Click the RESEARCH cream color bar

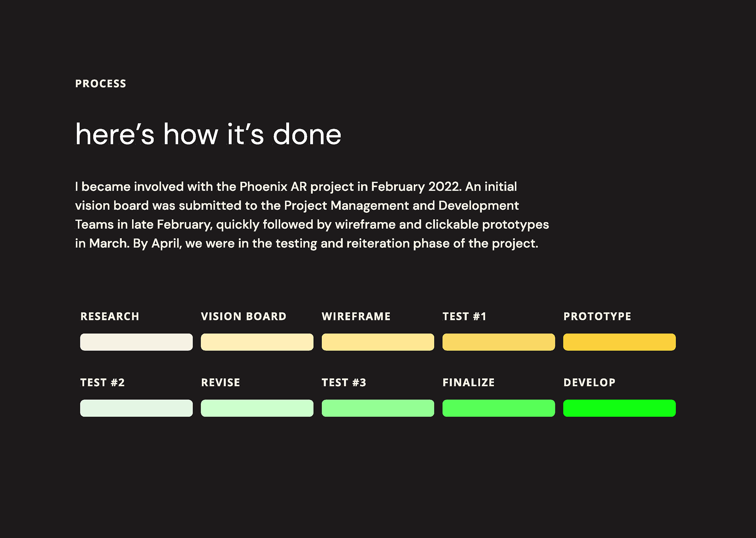click(x=136, y=342)
